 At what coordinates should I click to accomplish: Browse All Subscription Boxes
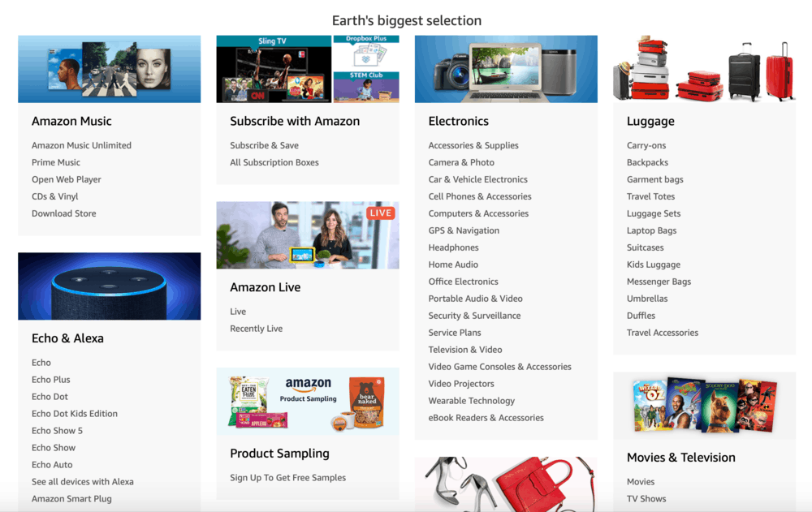tap(274, 161)
